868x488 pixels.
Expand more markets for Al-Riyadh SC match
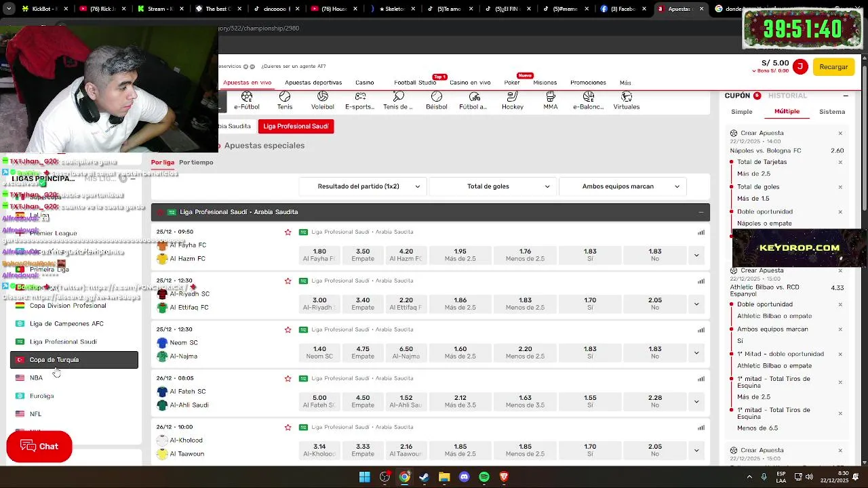pos(696,304)
